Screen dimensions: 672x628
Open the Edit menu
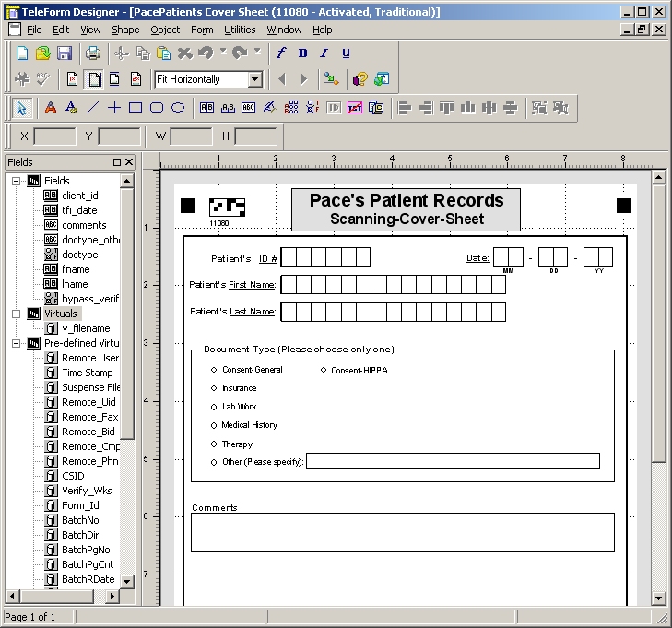pyautogui.click(x=61, y=30)
